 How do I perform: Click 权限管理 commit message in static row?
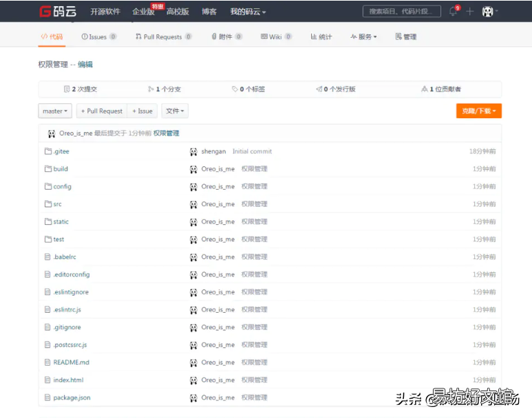click(255, 221)
